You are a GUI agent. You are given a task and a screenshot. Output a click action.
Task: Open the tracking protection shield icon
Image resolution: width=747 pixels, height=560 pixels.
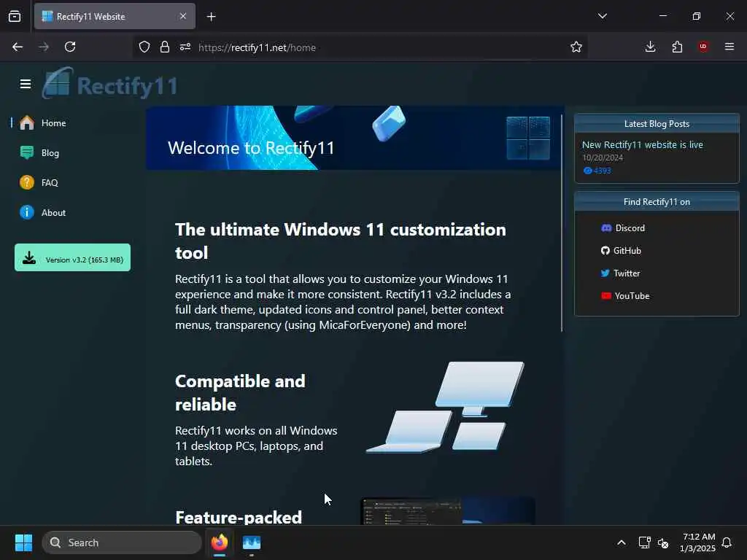144,47
